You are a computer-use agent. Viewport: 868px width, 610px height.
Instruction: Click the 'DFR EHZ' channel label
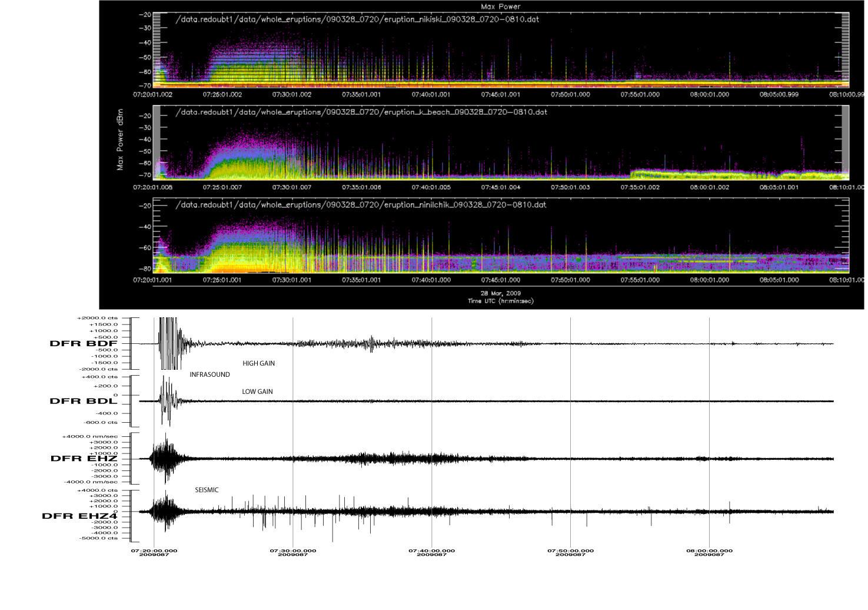pos(84,458)
